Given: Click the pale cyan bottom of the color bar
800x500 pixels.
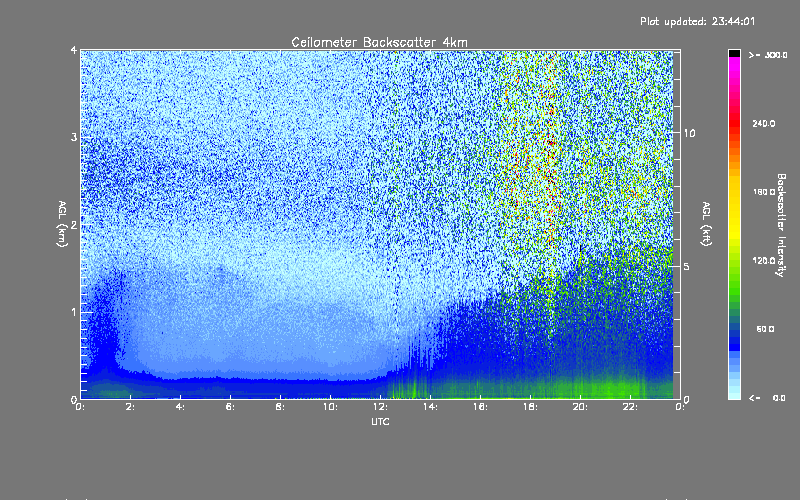Looking at the screenshot, I should pyautogui.click(x=734, y=392).
